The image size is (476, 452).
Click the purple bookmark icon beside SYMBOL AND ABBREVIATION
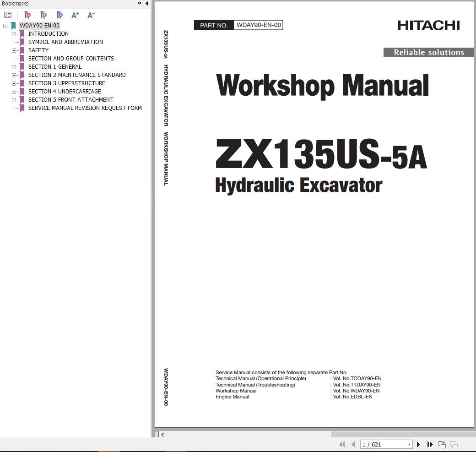(22, 42)
